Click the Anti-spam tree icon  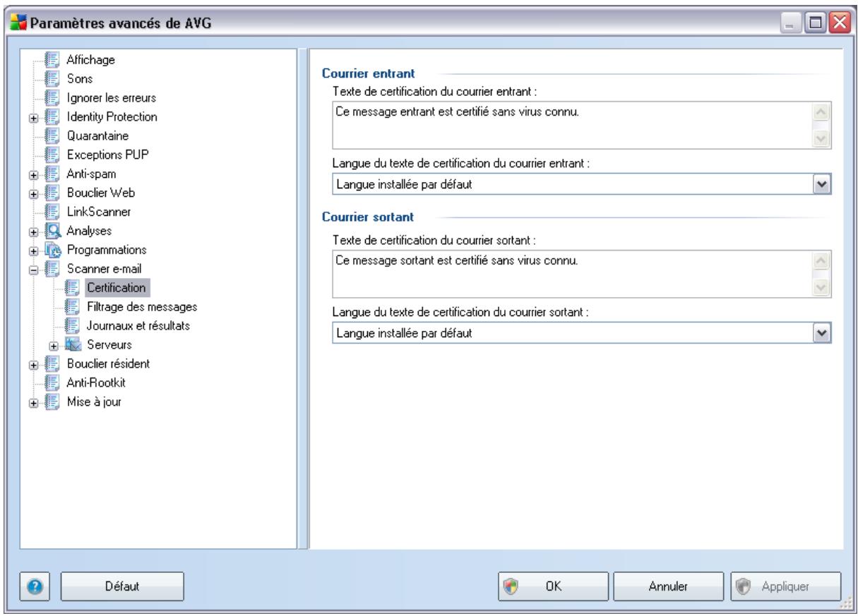[x=51, y=174]
